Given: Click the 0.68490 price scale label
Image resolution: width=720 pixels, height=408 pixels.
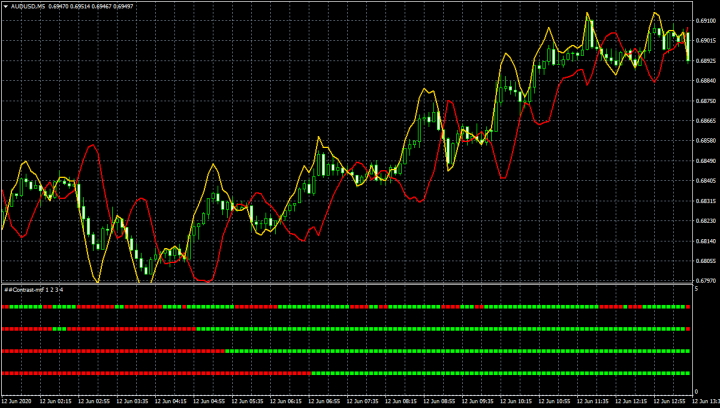Looking at the screenshot, I should click(x=706, y=160).
